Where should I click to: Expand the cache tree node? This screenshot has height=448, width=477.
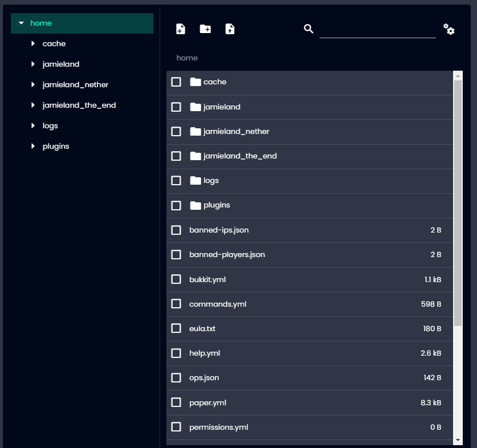click(33, 43)
